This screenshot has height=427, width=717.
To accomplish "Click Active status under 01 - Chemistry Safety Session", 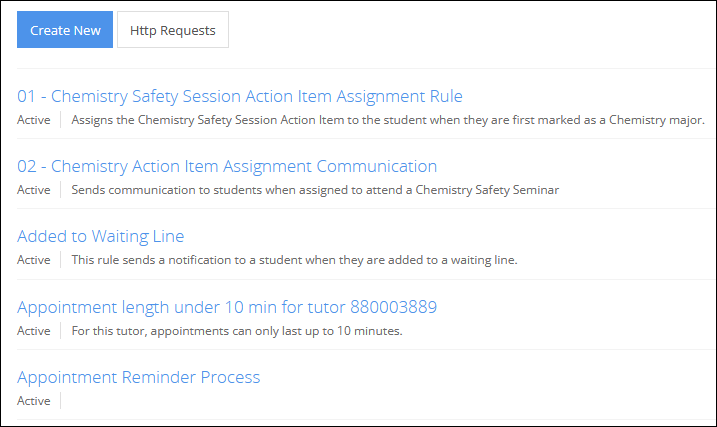I will pos(33,120).
